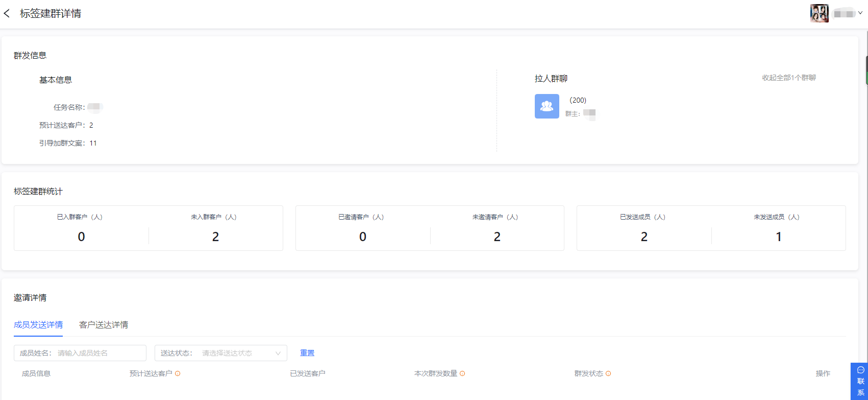
Task: Click the 已发送成员 count value
Action: point(644,237)
